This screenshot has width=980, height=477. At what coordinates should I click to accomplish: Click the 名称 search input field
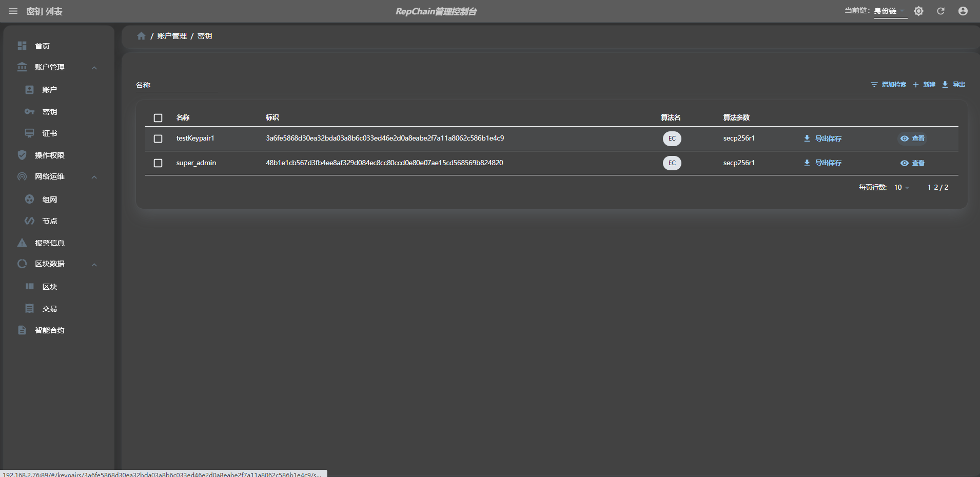(x=177, y=85)
